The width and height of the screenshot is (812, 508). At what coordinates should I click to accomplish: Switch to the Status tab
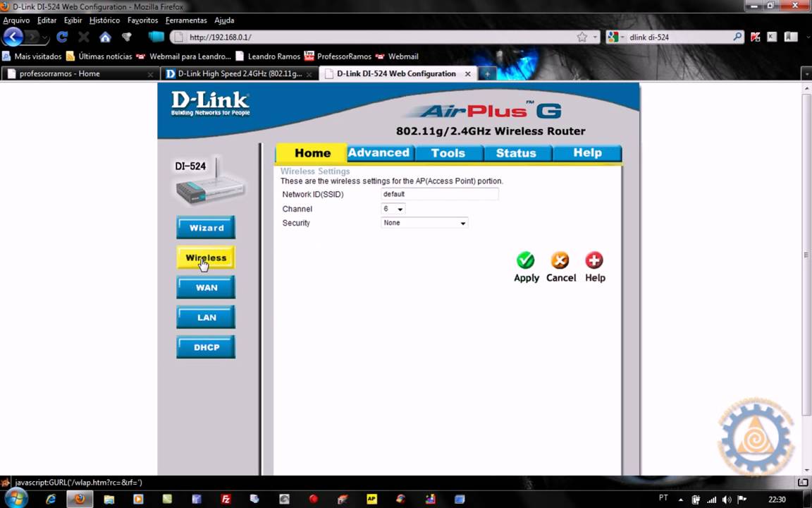click(516, 153)
